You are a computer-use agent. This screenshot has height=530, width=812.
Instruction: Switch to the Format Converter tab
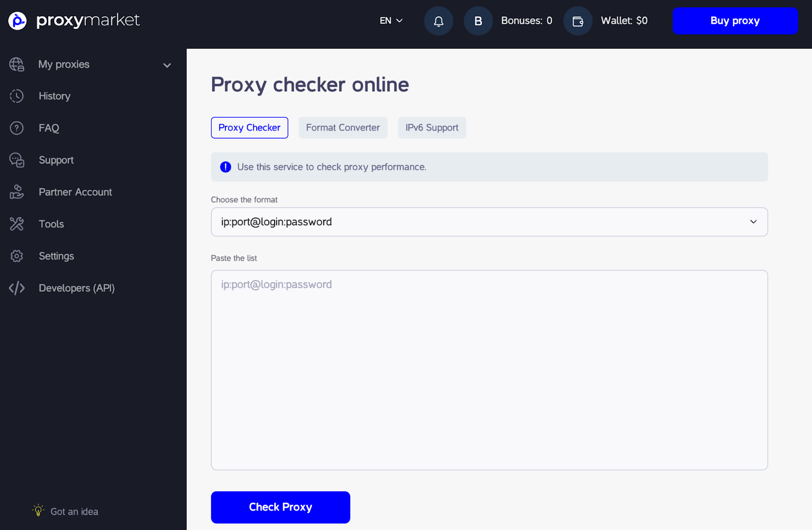click(343, 128)
